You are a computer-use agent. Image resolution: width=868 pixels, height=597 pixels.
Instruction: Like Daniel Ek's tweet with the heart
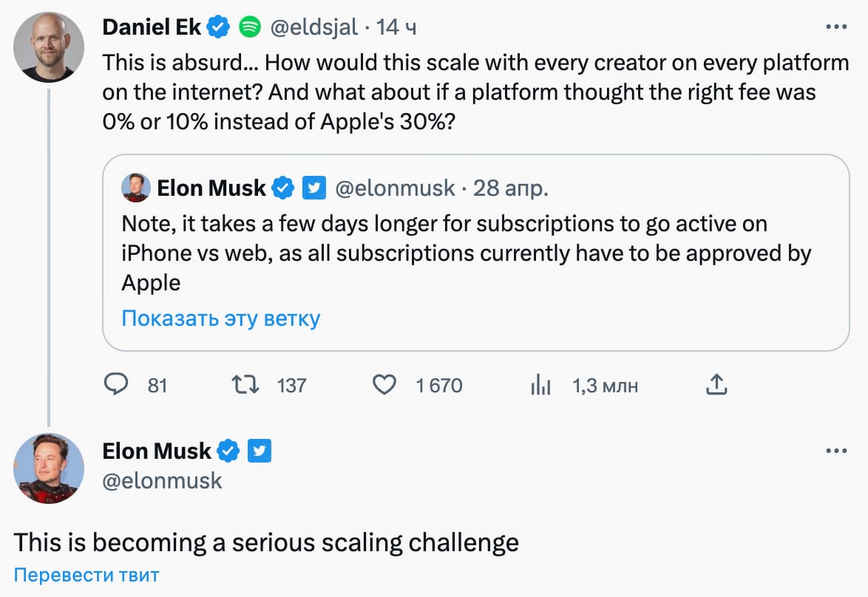(x=384, y=385)
